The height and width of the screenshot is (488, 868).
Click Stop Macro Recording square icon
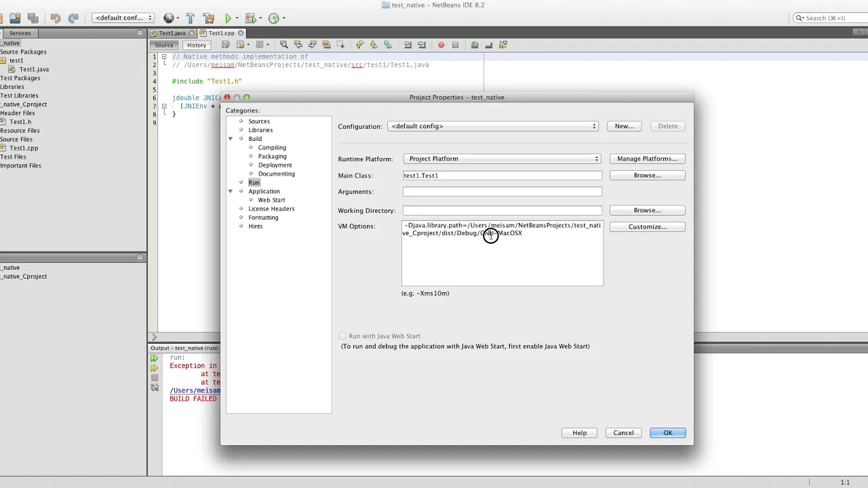click(455, 45)
